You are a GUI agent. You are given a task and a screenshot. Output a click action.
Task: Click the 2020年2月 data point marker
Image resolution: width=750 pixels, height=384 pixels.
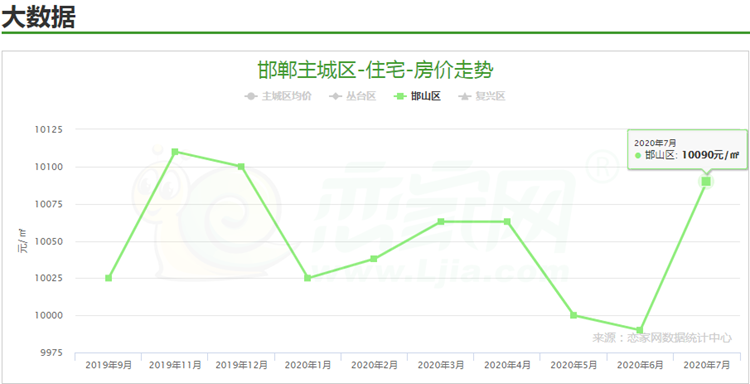point(374,259)
